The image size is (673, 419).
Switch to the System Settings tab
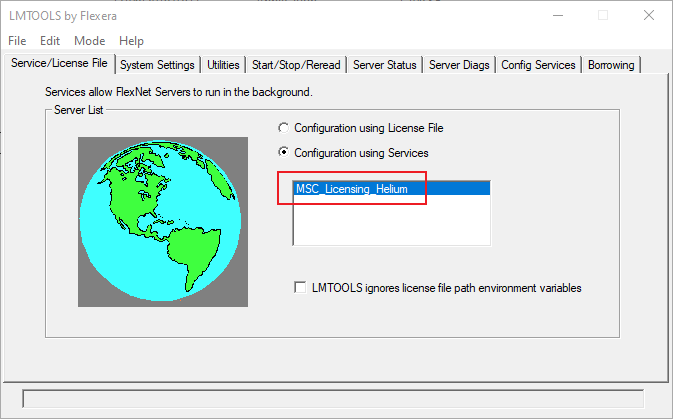(x=157, y=65)
